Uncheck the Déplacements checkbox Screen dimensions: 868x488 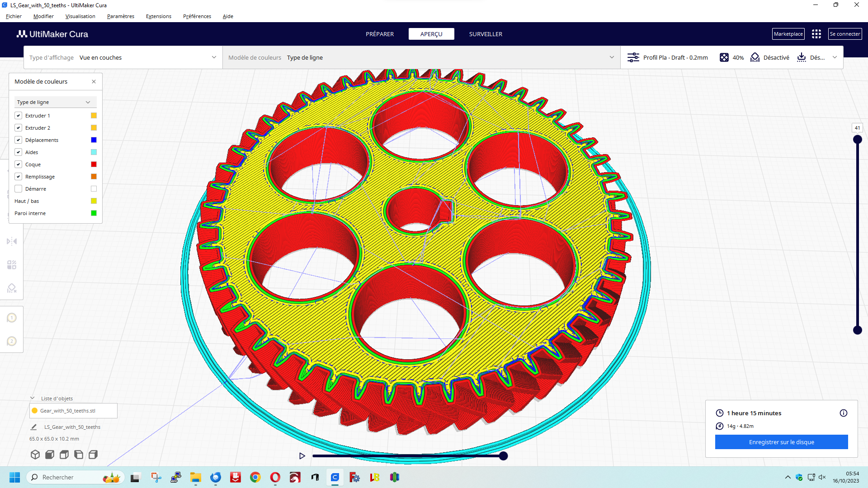pos(19,140)
